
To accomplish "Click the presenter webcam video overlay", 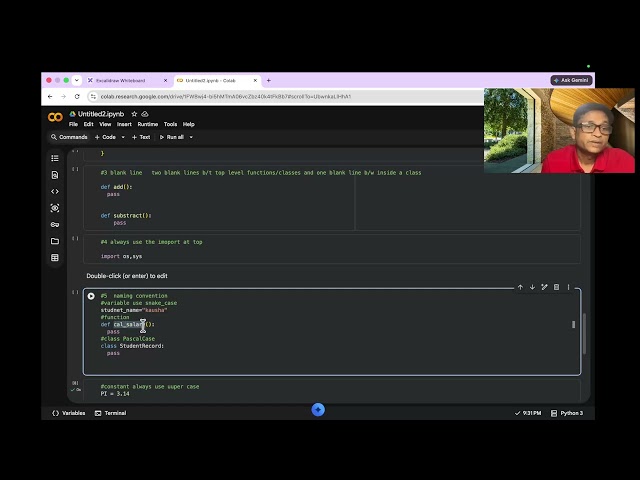I will (559, 131).
